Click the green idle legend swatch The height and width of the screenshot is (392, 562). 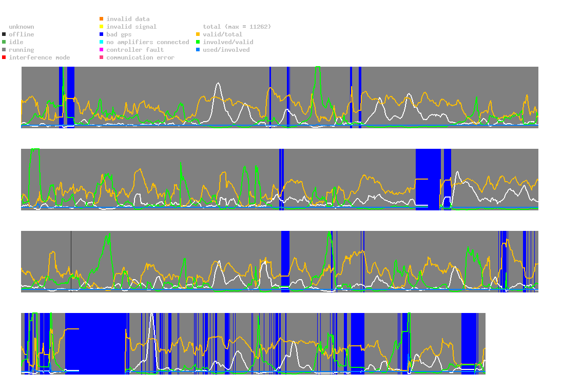click(x=4, y=42)
